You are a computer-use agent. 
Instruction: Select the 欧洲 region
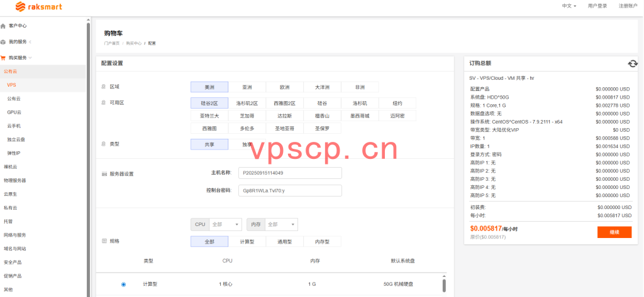pyautogui.click(x=285, y=87)
